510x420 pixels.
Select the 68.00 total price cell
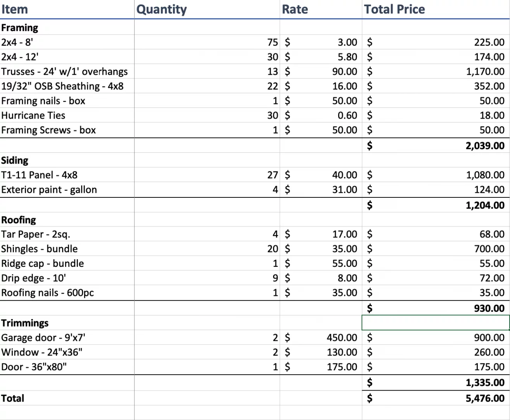(436, 234)
